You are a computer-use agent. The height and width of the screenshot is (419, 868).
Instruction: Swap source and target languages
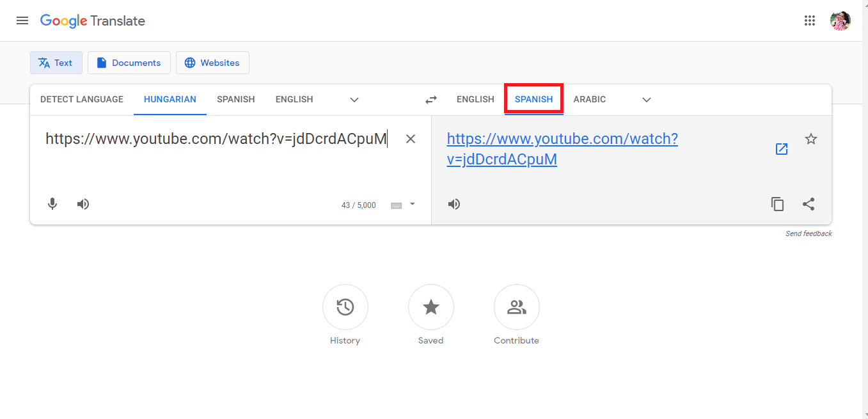431,100
